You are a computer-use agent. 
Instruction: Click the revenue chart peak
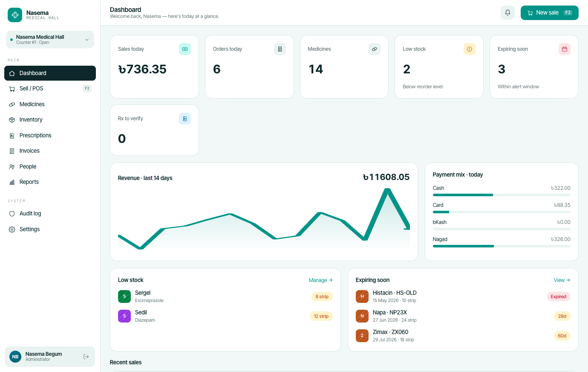[387, 190]
